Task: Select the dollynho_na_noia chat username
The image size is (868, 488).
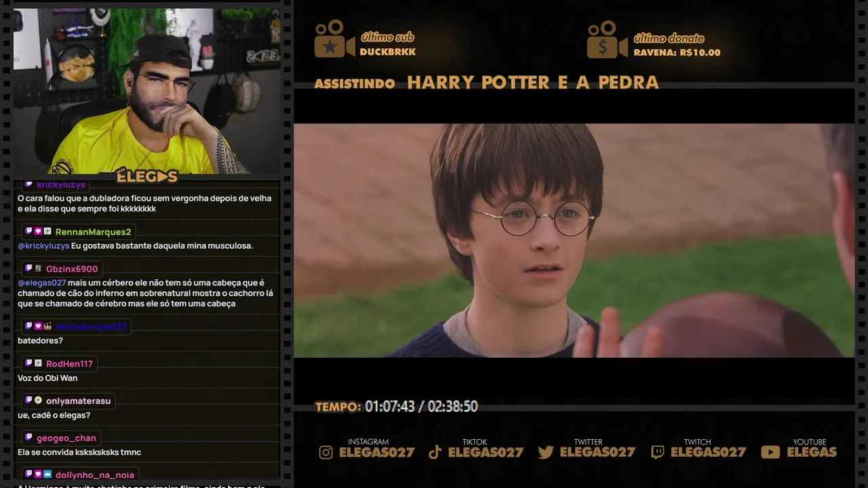Action: (95, 475)
